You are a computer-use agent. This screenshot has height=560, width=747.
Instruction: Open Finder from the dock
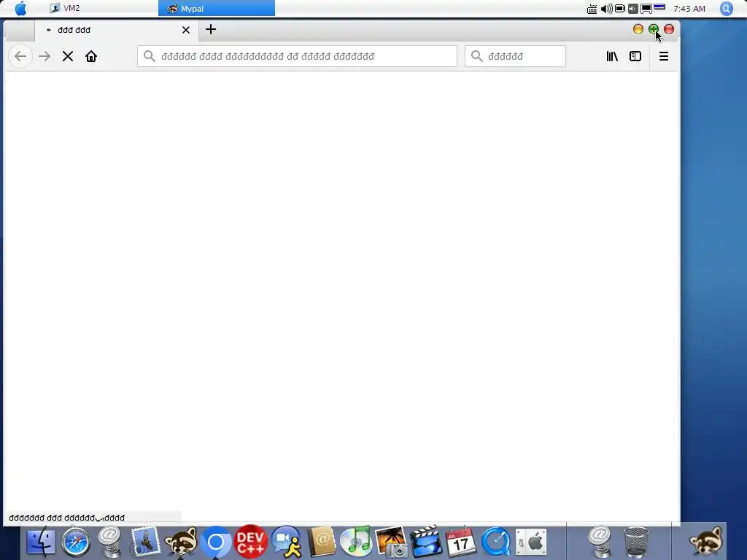tap(41, 542)
